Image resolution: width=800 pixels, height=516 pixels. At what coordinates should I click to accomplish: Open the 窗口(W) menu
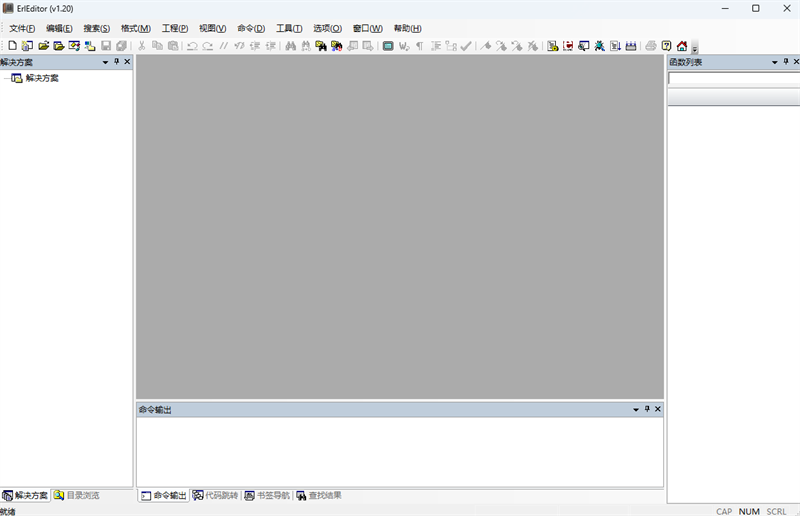pos(367,29)
